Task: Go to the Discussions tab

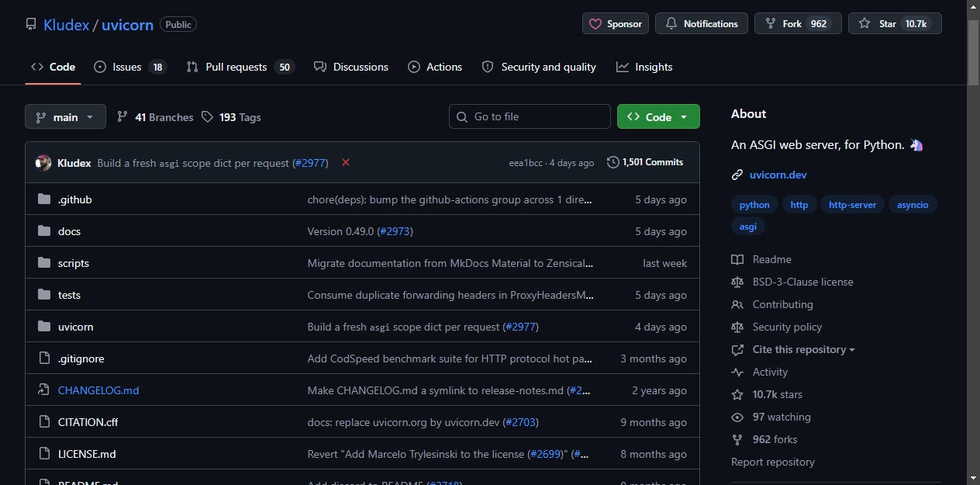Action: (x=351, y=67)
